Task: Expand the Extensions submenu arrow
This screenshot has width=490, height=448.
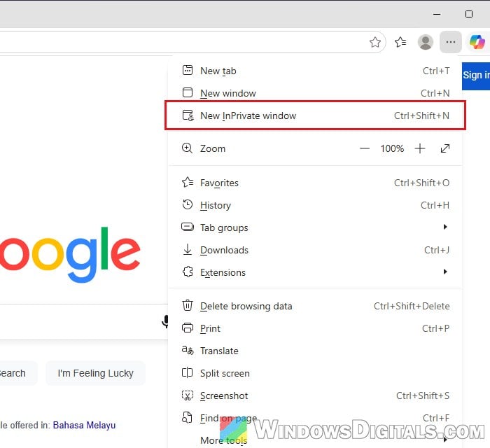Action: tap(445, 272)
